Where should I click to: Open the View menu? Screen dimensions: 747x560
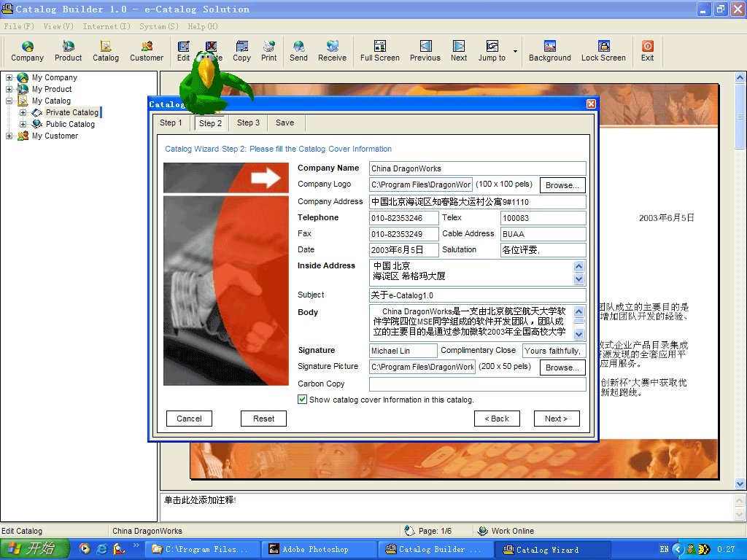coord(58,26)
